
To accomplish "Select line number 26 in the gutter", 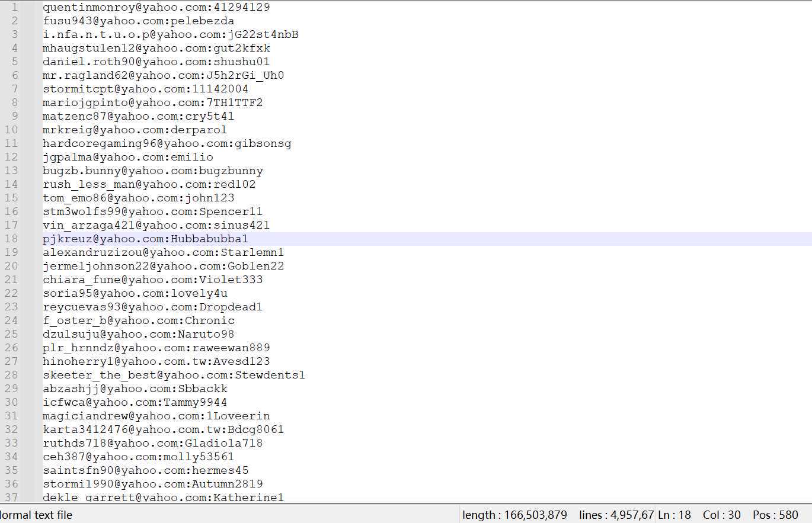I will pyautogui.click(x=11, y=348).
